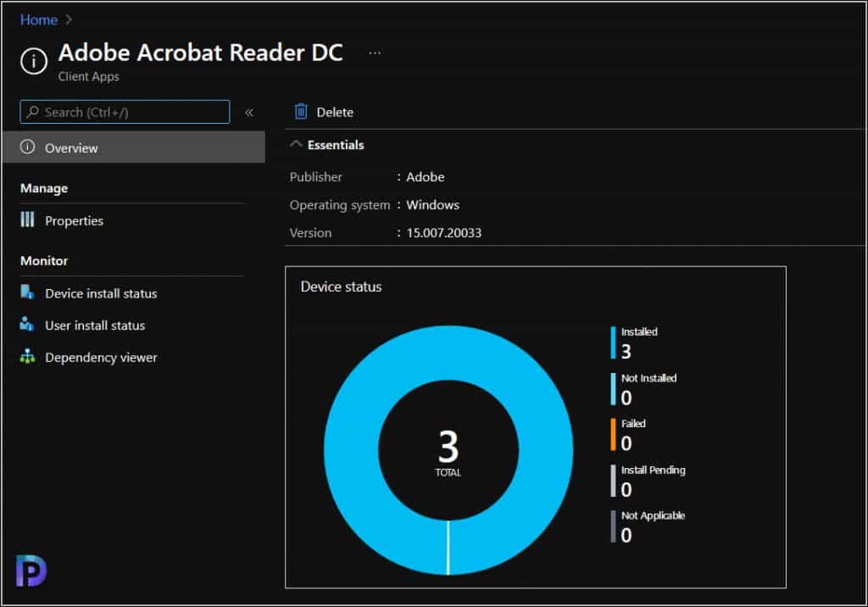The width and height of the screenshot is (868, 607).
Task: Click the Home breadcrumb link
Action: coord(39,20)
